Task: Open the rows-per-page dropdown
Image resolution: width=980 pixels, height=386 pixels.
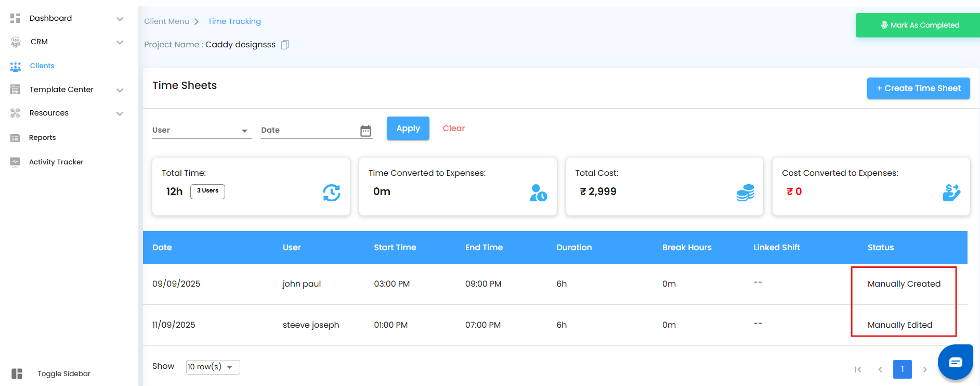Action: coord(213,367)
